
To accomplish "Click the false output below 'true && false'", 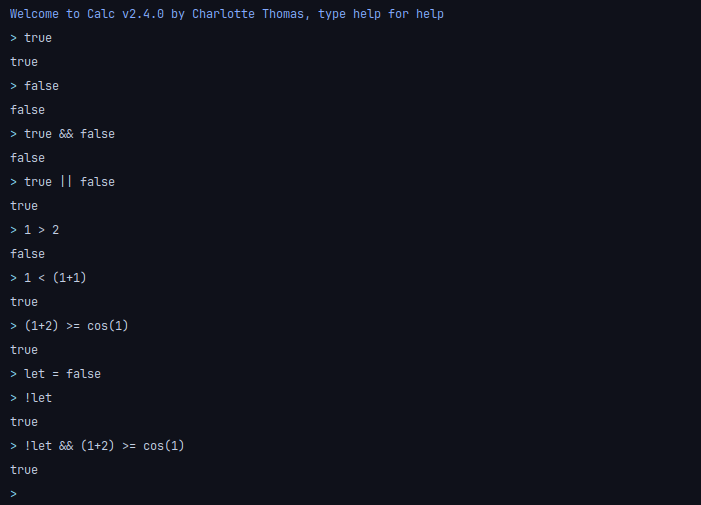I will (x=27, y=158).
